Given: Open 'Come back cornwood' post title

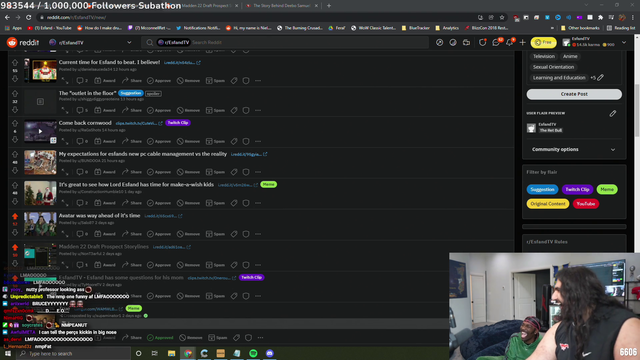Looking at the screenshot, I should (85, 123).
